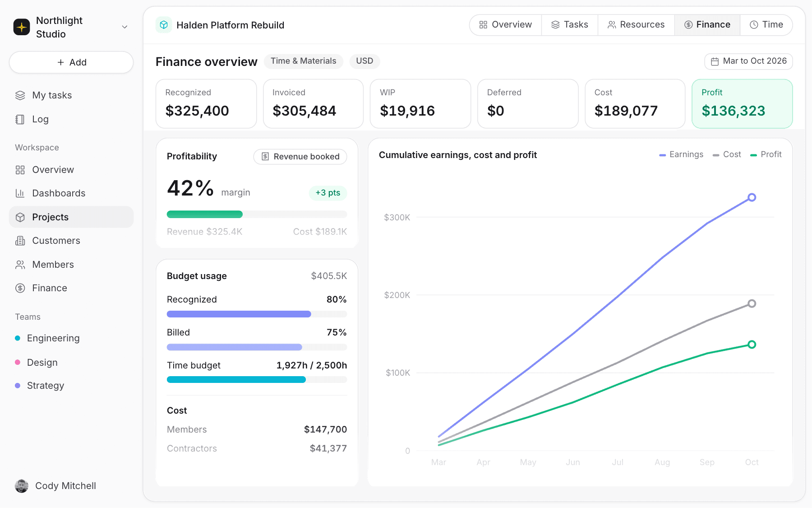Screen dimensions: 812x508
Task: Open the Halden Platform Rebuild project icon
Action: [x=164, y=25]
